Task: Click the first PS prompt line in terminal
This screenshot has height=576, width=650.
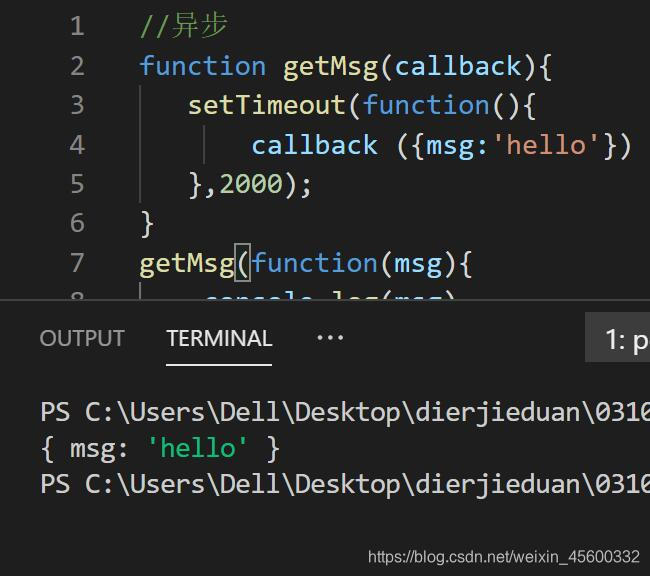Action: point(345,413)
